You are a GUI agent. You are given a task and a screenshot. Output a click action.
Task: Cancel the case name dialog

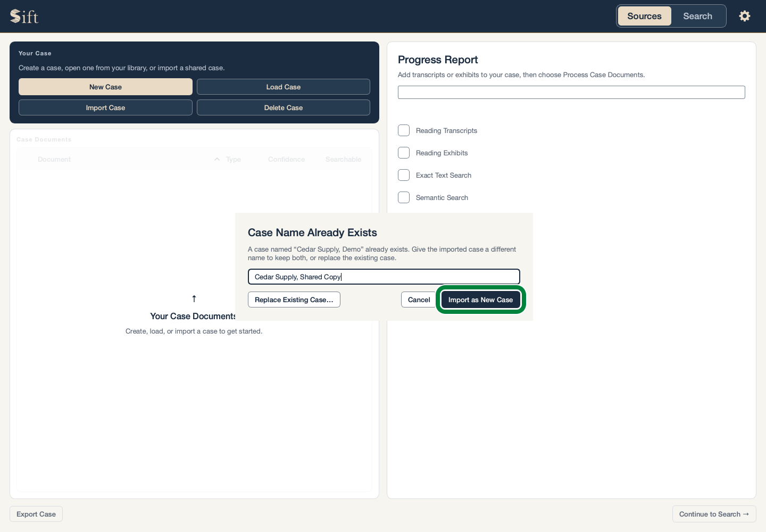pos(419,300)
